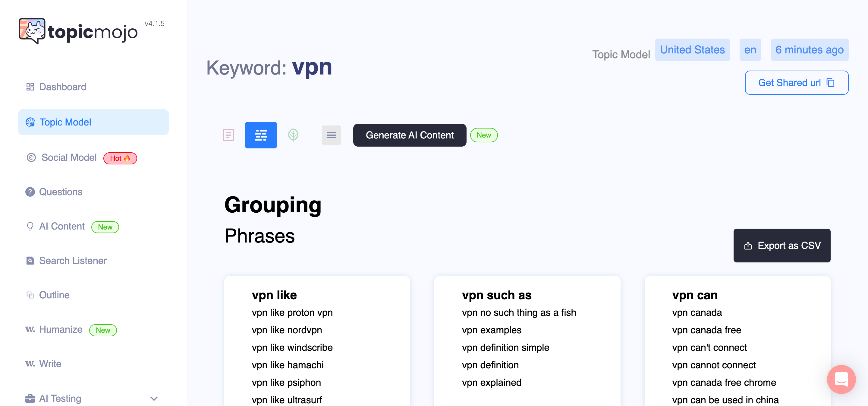The height and width of the screenshot is (406, 868).
Task: Click the gray list lines icon
Action: click(x=331, y=135)
